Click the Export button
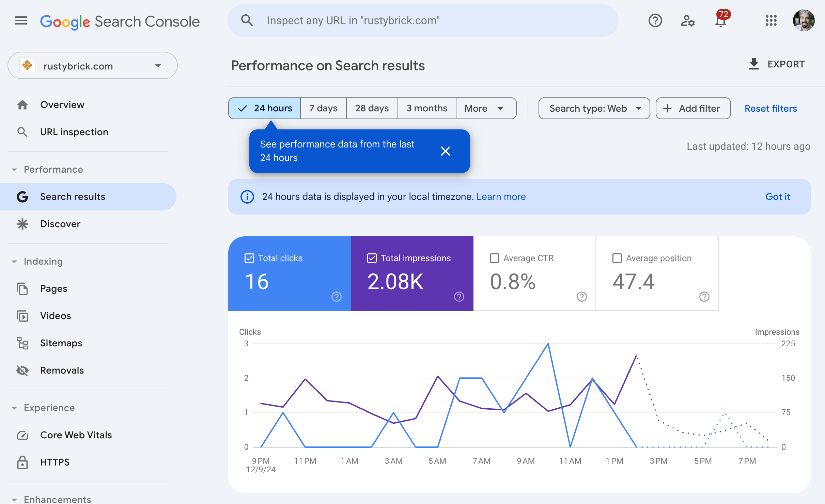The width and height of the screenshot is (825, 504). pos(775,64)
